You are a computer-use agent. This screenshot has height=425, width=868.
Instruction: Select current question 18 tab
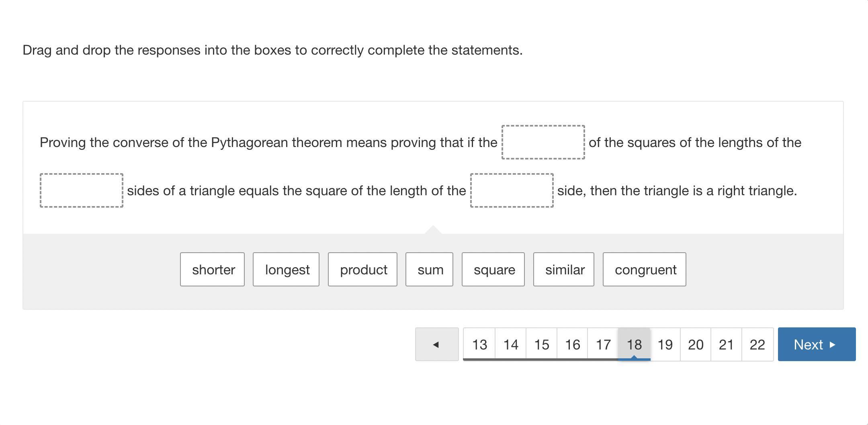click(634, 344)
